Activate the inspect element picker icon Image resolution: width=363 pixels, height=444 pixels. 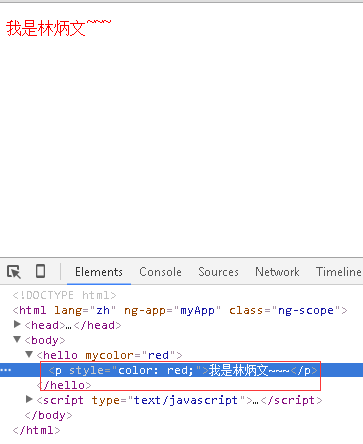(14, 272)
